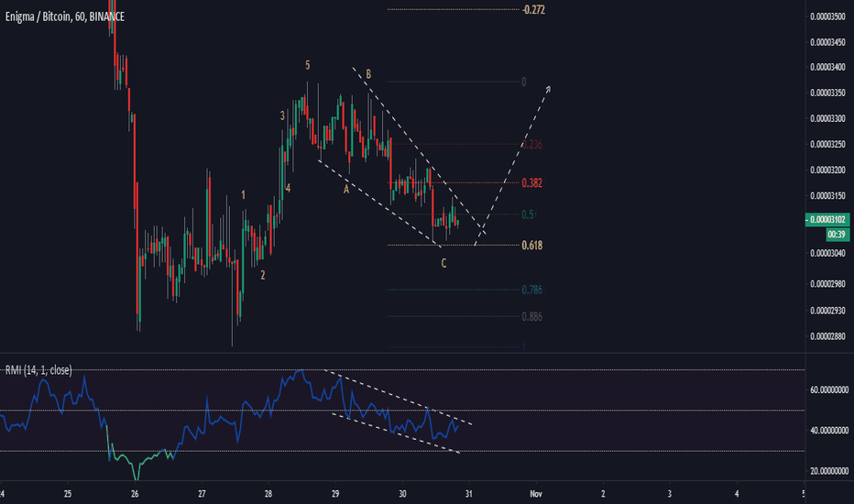The width and height of the screenshot is (854, 504).
Task: Select the 0 Fibonacci level label
Action: click(524, 82)
